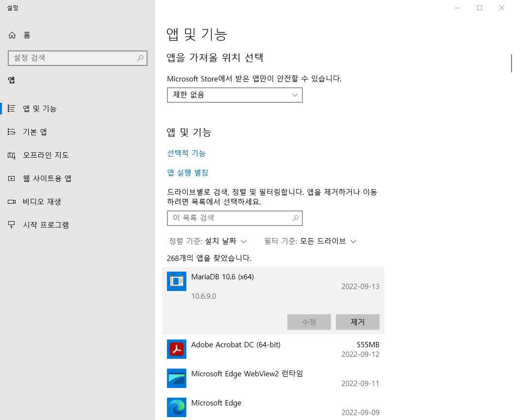Select the Microsoft Edge app entry
The height and width of the screenshot is (420, 513).
click(273, 407)
